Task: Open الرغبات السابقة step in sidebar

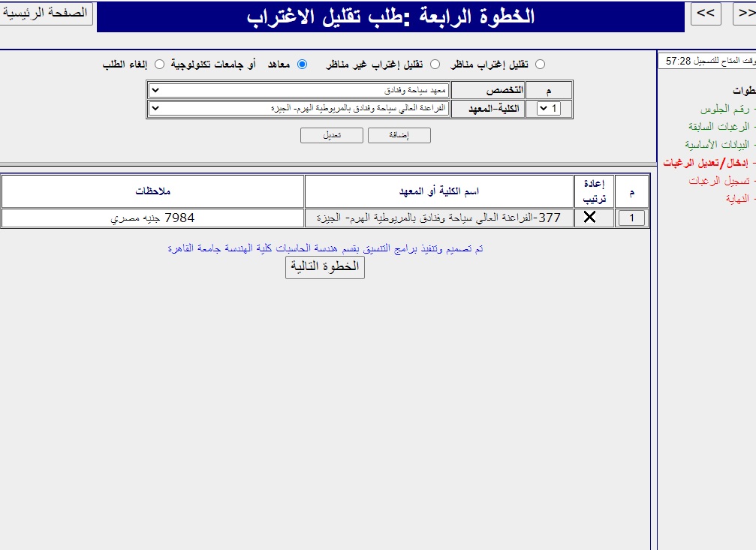Action: (719, 127)
